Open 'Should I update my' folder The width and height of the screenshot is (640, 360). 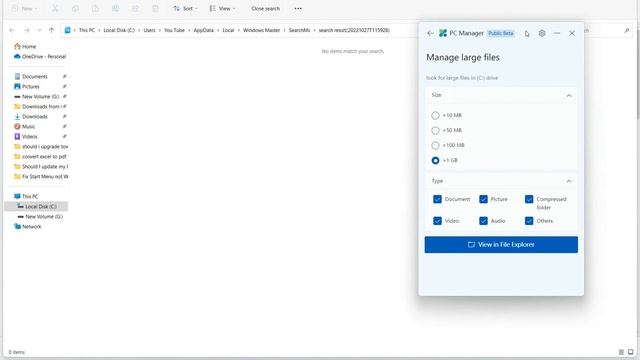coord(41,167)
